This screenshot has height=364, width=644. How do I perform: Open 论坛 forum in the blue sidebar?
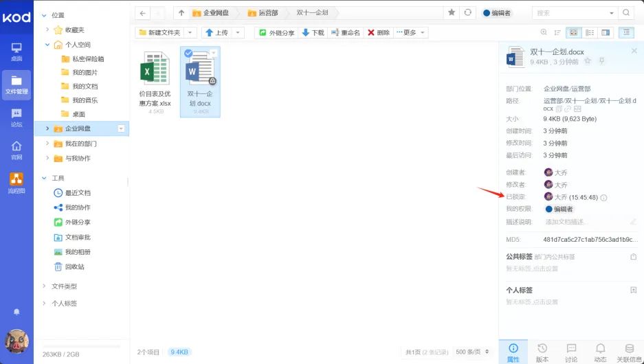(x=16, y=117)
